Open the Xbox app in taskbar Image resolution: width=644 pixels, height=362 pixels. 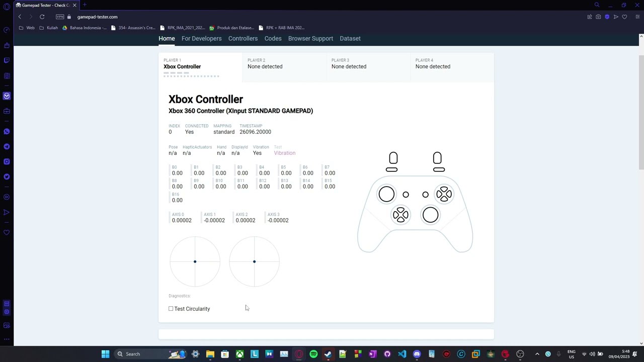240,354
